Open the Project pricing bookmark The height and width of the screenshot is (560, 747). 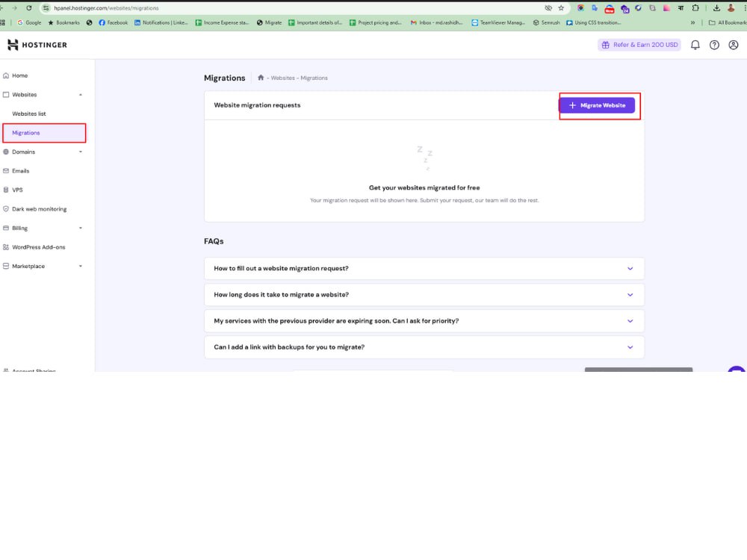pos(376,22)
